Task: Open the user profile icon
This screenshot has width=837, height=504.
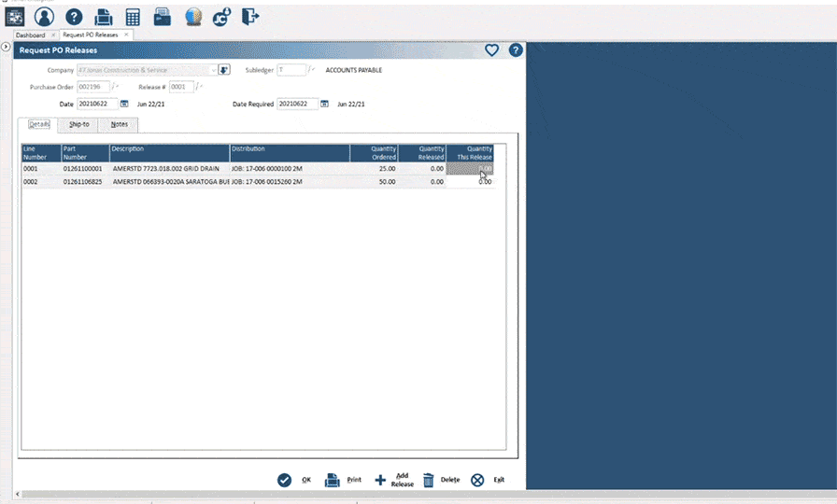Action: [x=44, y=17]
